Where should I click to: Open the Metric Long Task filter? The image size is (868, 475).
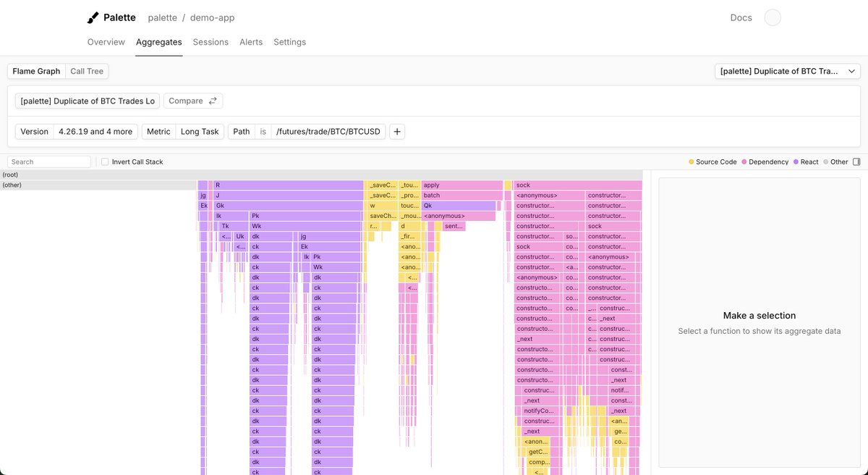(x=183, y=132)
